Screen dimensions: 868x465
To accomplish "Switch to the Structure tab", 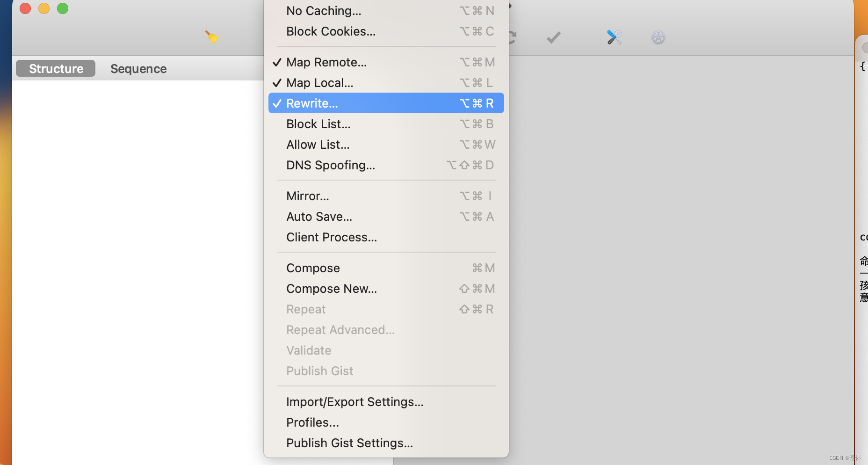I will coord(56,68).
